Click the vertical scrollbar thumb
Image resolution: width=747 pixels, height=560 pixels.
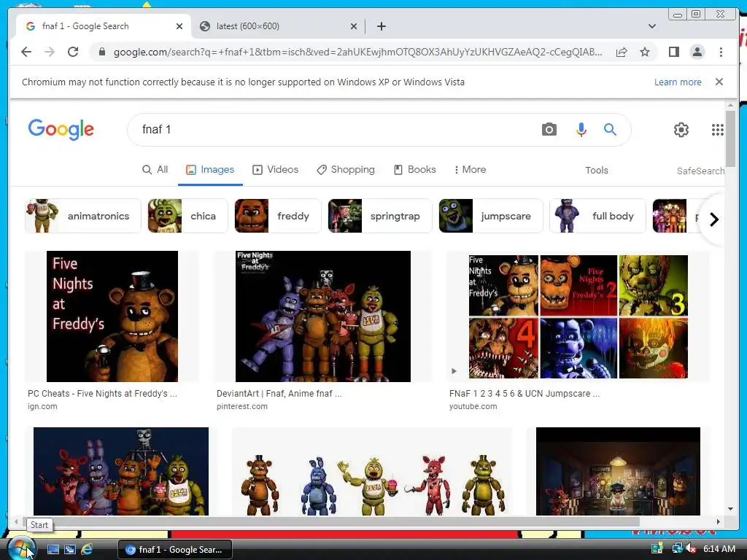click(730, 138)
